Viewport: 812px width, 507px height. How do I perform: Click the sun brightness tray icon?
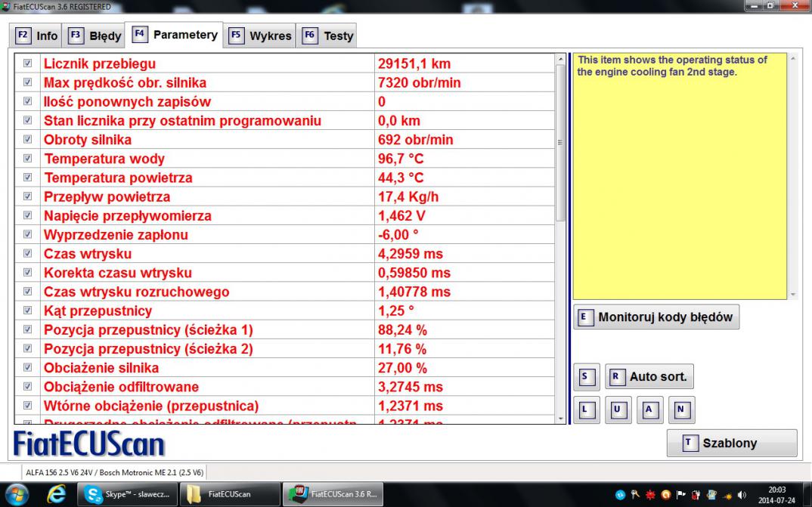727,495
